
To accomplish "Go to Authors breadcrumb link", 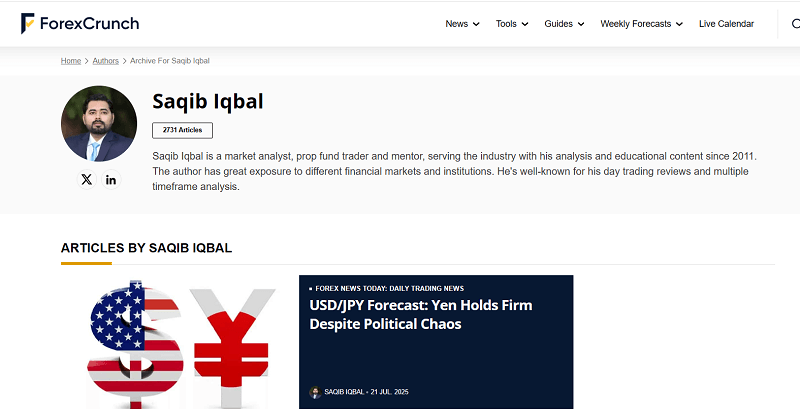I will tap(106, 61).
